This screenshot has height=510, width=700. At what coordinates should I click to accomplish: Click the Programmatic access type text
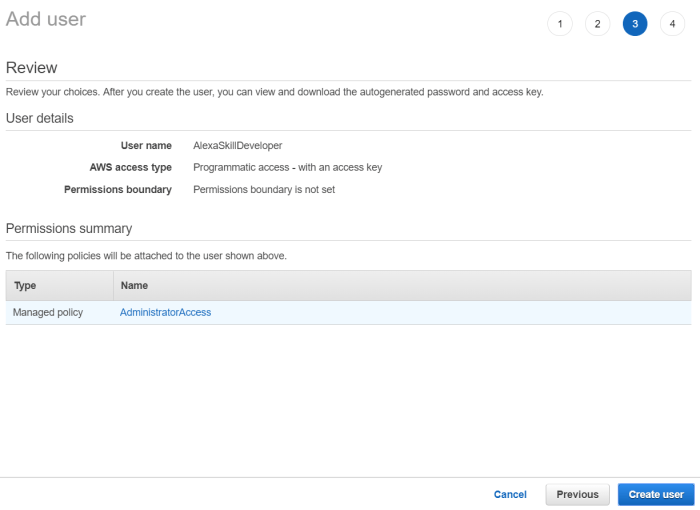287,167
